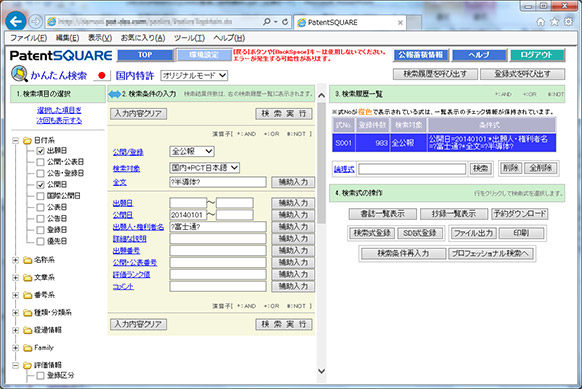The width and height of the screenshot is (582, 389).
Task: Click the 全文 input field
Action: pyautogui.click(x=218, y=182)
